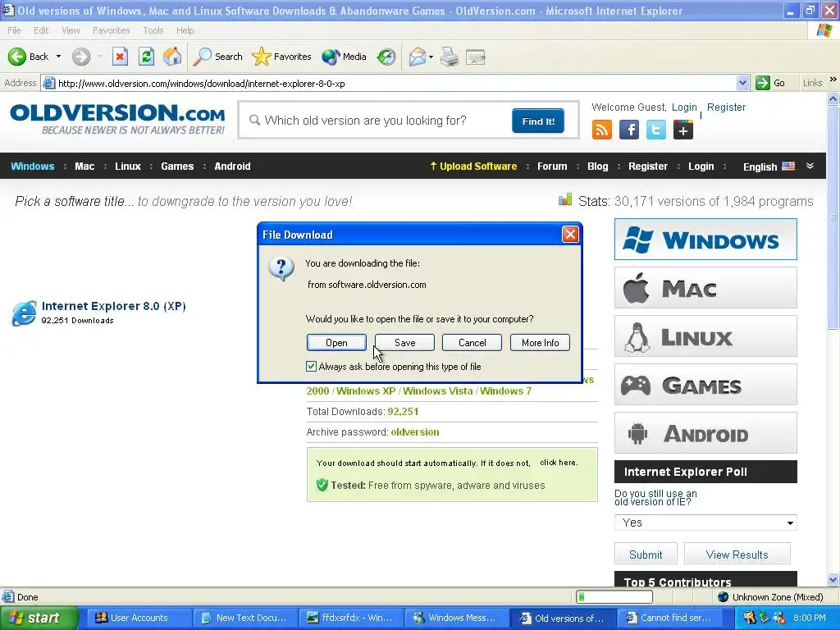The image size is (840, 630).
Task: Open the Back button history dropdown arrow
Action: tap(58, 57)
